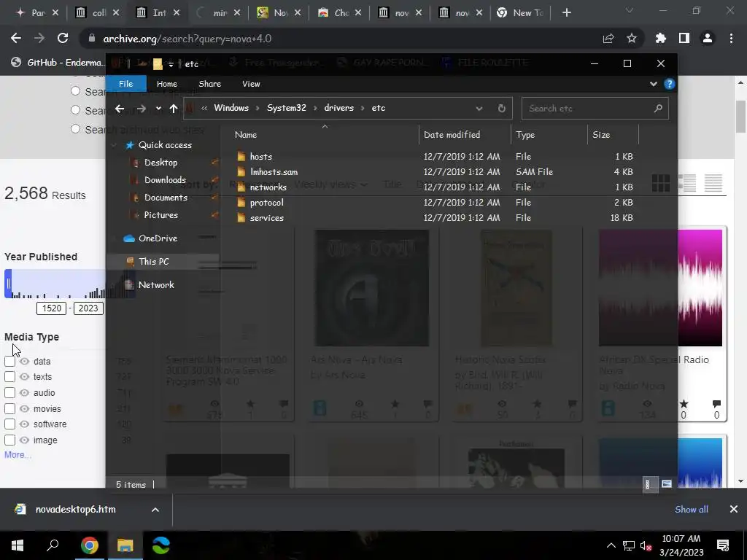Show hidden system tray icons

pos(611,545)
